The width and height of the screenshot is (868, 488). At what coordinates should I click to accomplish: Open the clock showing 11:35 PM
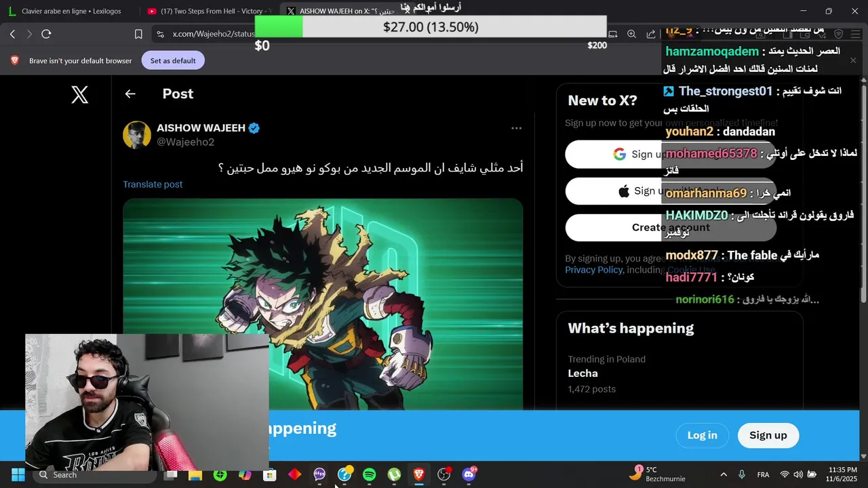pos(842,474)
